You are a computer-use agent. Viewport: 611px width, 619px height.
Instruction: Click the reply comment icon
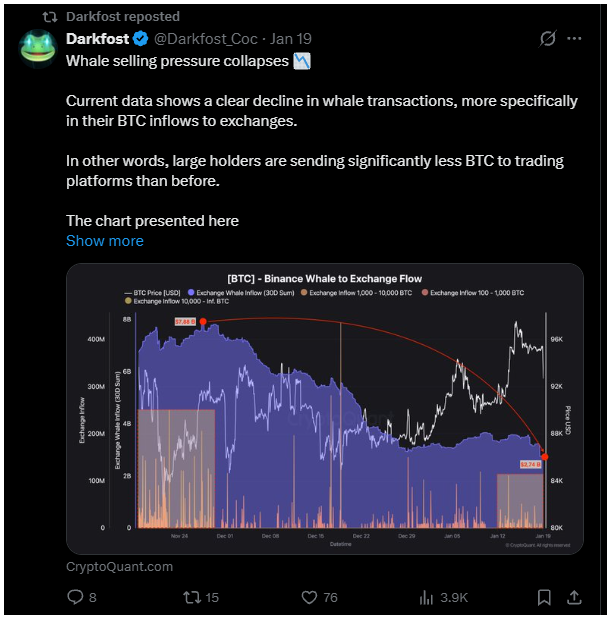[76, 597]
